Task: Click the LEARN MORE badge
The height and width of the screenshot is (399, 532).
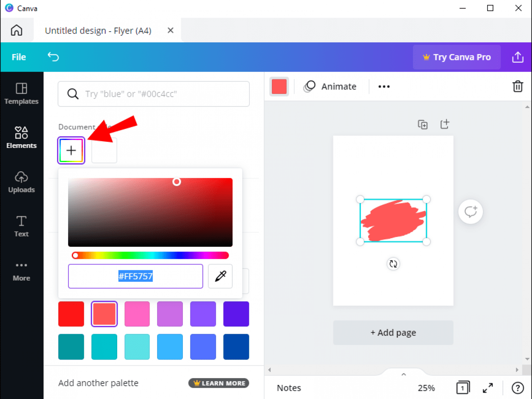Action: tap(219, 383)
